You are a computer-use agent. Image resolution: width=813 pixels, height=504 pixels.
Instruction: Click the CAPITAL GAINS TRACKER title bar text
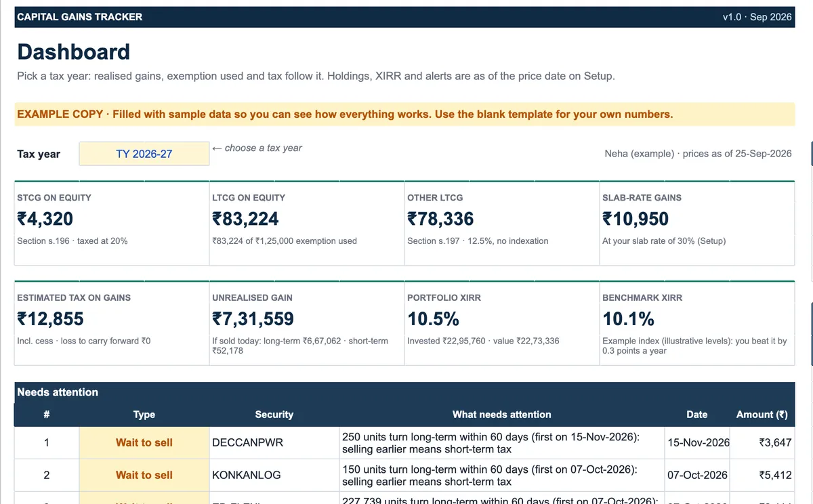[x=80, y=17]
